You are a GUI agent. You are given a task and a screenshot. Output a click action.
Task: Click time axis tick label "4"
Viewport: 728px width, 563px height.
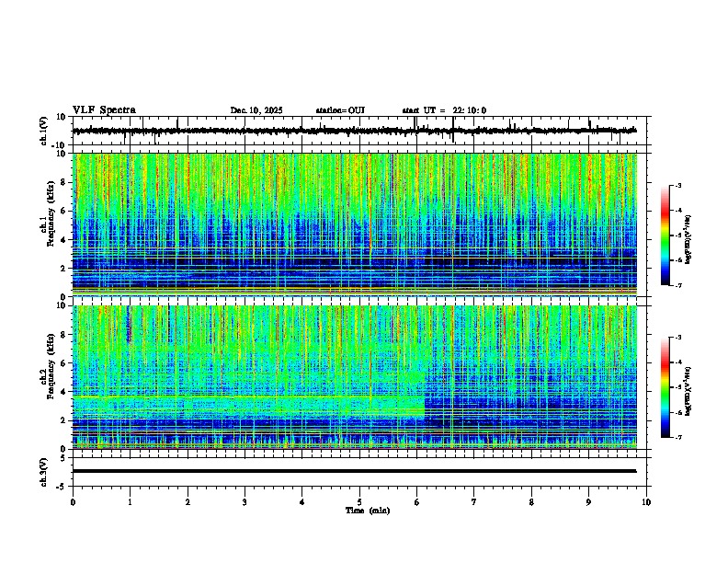302,502
